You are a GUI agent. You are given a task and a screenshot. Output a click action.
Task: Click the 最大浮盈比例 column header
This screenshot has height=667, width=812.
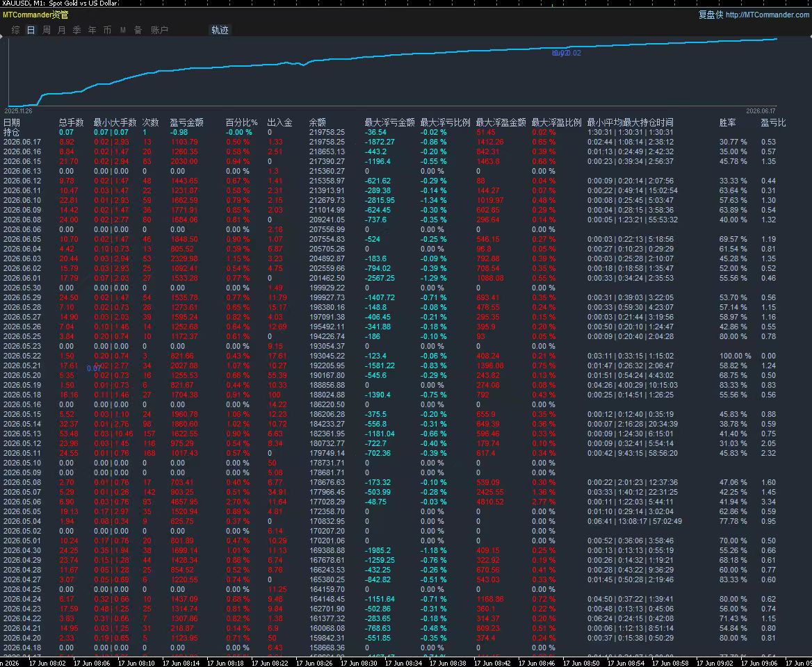coord(556,123)
